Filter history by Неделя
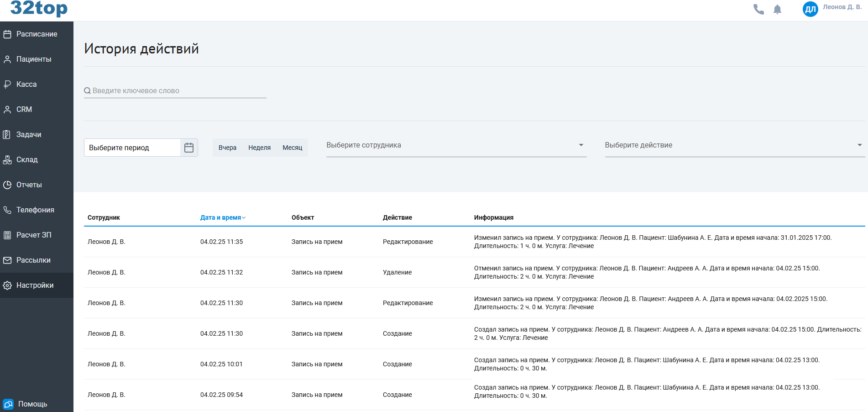The width and height of the screenshot is (868, 412). (259, 148)
